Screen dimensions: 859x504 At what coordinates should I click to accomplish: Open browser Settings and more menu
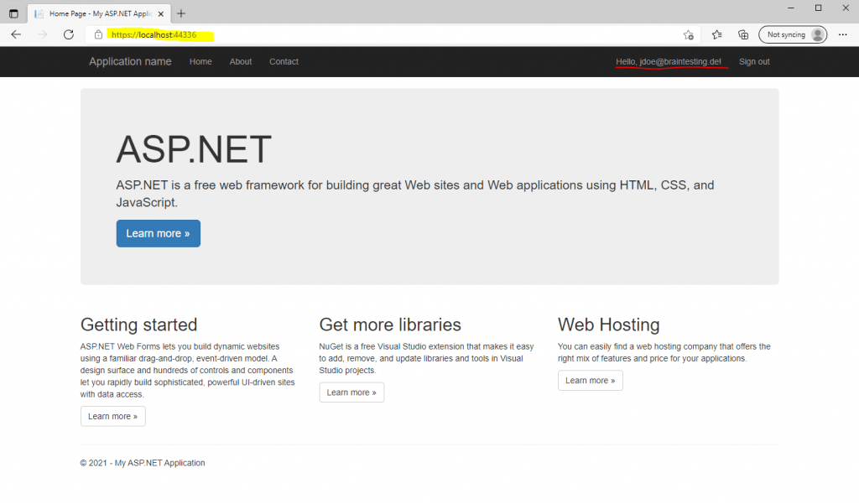point(842,34)
